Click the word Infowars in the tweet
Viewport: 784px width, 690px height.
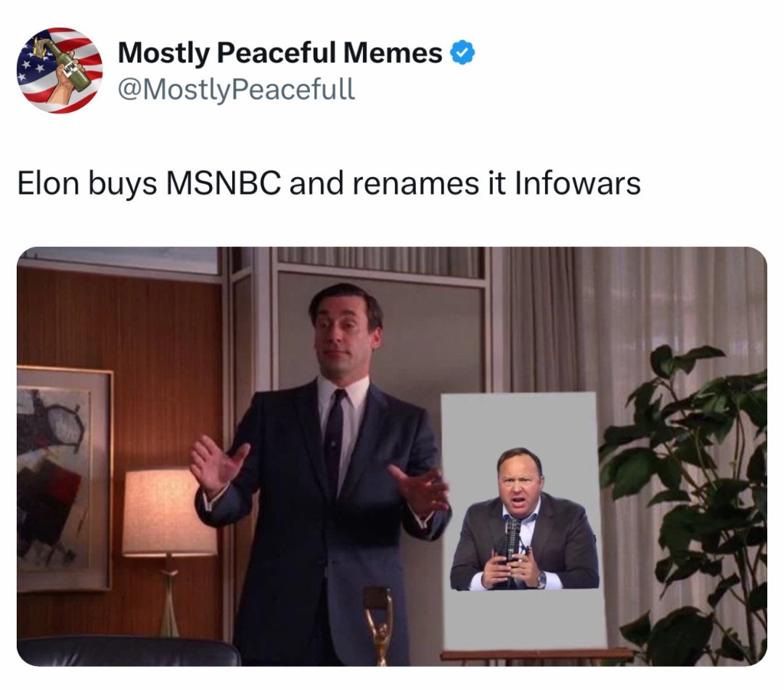click(578, 183)
